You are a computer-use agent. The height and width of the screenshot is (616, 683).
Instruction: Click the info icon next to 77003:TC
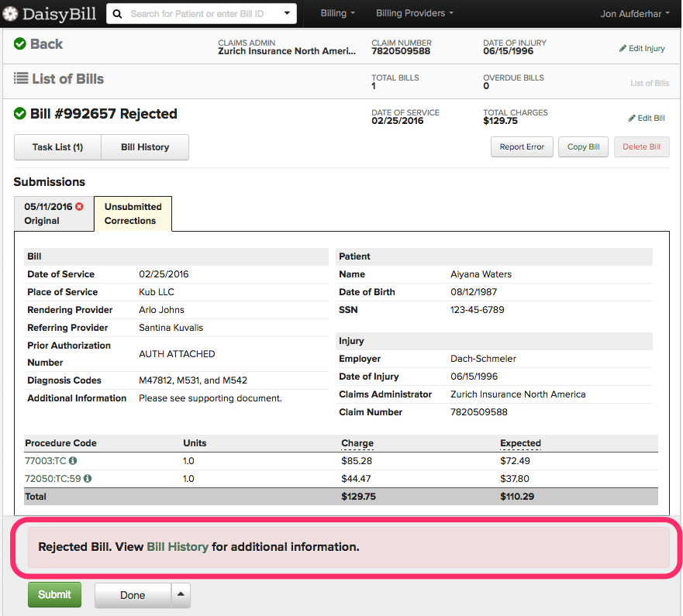coord(73,460)
